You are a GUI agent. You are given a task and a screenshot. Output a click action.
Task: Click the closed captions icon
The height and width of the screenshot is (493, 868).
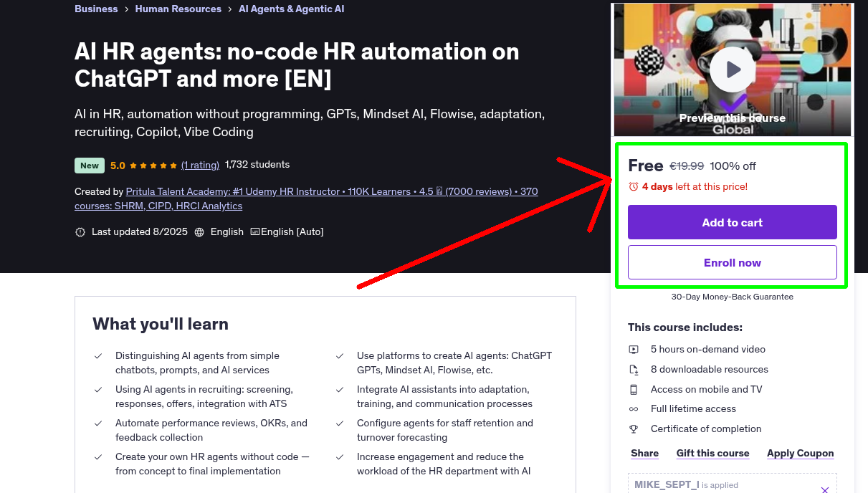click(x=254, y=232)
